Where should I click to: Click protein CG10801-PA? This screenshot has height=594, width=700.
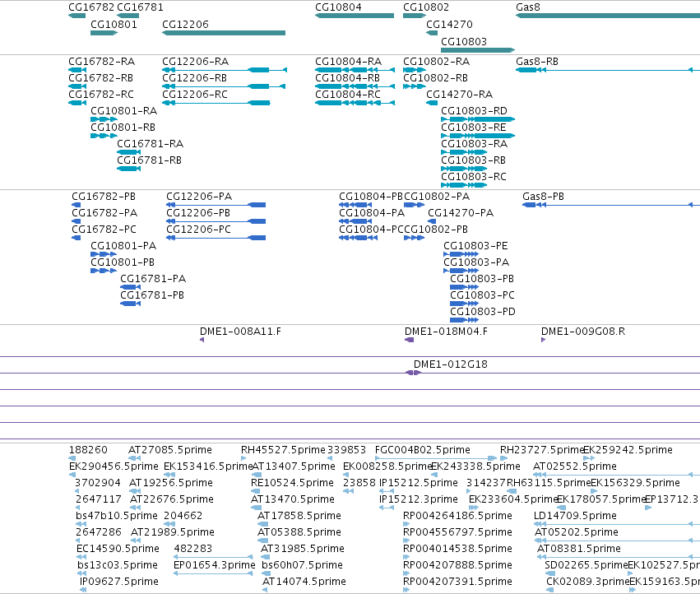[x=104, y=254]
